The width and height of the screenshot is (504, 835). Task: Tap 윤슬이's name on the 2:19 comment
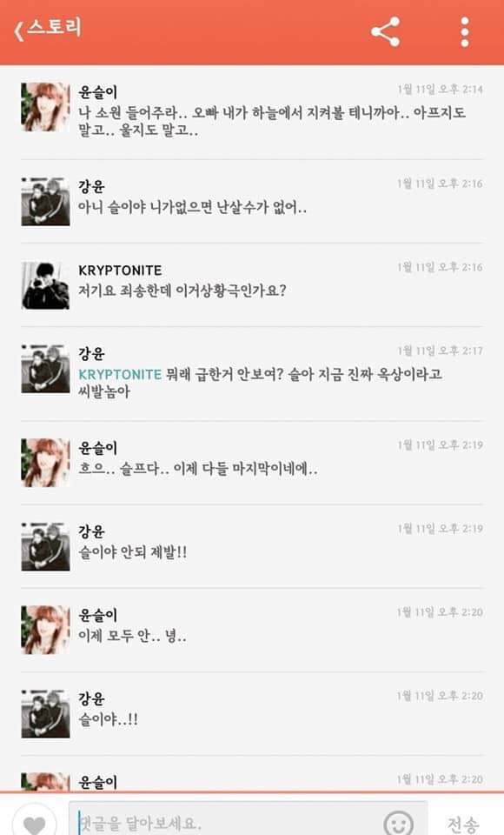click(98, 448)
